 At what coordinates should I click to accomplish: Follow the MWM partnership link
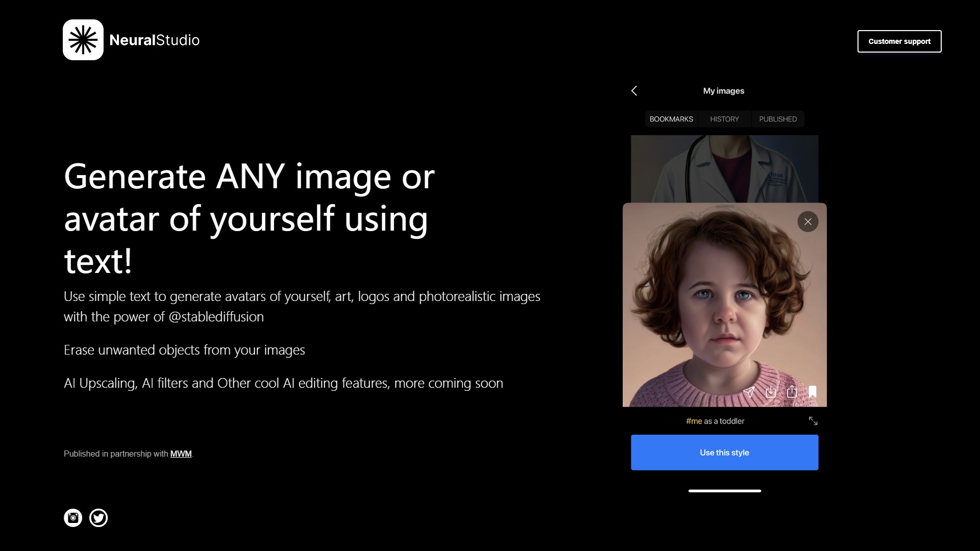(x=181, y=454)
